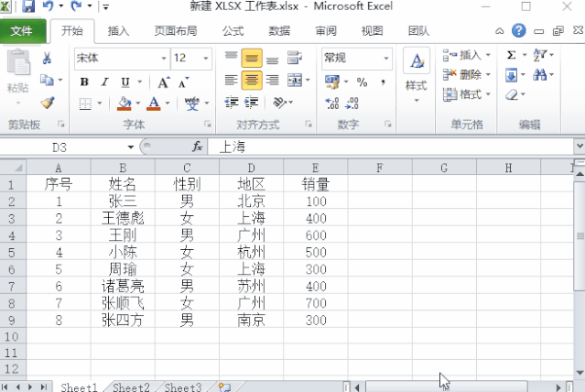This screenshot has width=585, height=392.
Task: Open text orientation options
Action: (x=280, y=103)
